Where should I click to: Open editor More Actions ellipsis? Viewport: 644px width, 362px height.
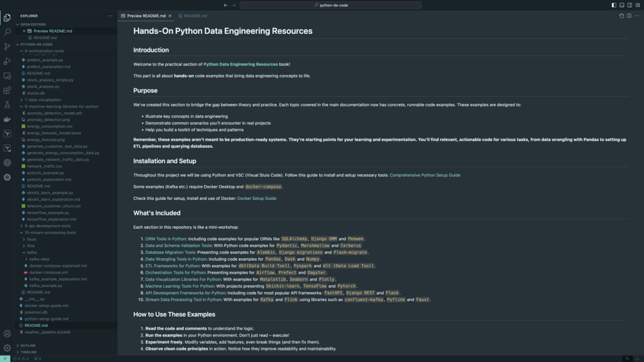[637, 16]
